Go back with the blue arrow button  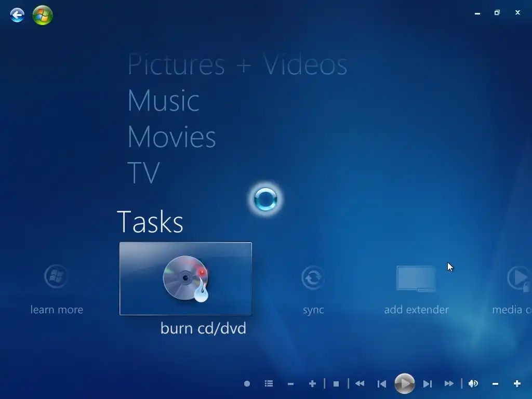(17, 15)
